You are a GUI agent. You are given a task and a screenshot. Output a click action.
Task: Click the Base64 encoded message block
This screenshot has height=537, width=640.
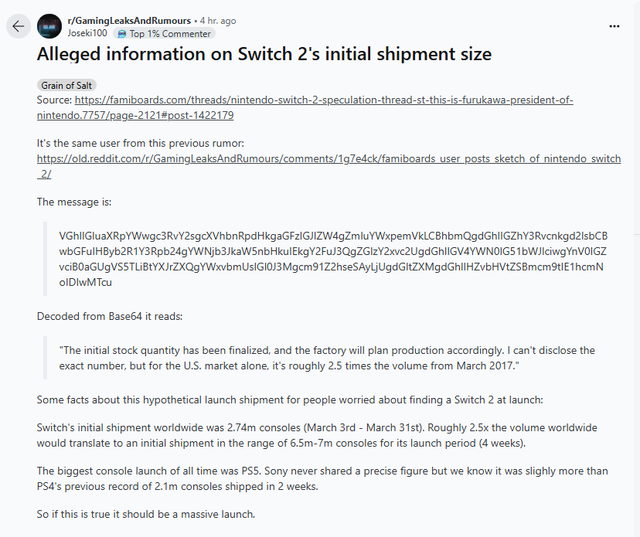click(333, 259)
